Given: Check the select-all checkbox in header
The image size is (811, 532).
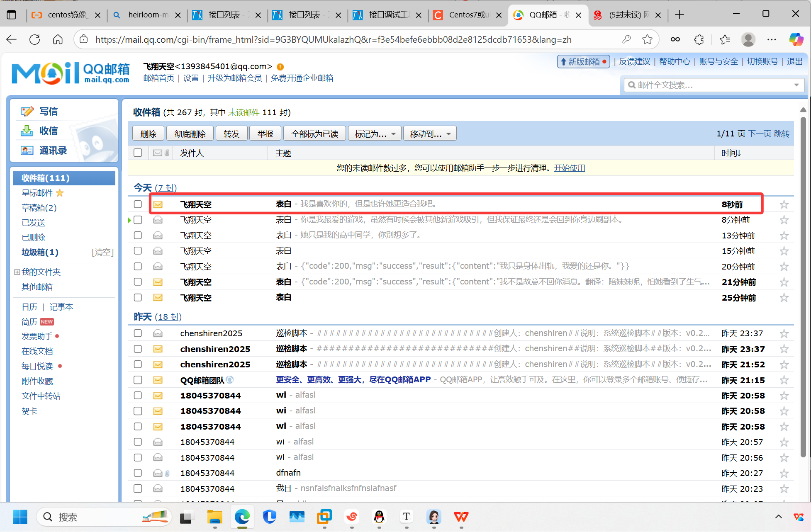Looking at the screenshot, I should pos(138,153).
